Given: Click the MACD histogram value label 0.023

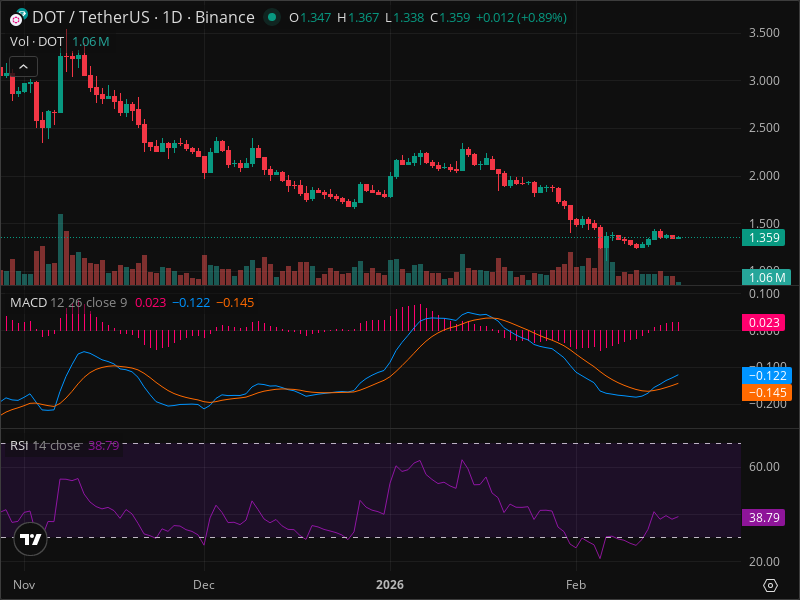Looking at the screenshot, I should pyautogui.click(x=763, y=323).
